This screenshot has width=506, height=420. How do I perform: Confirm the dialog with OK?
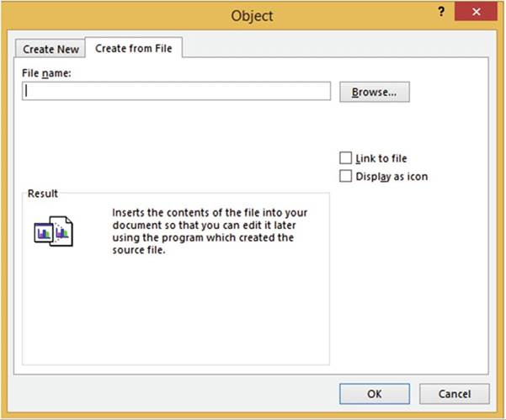click(x=375, y=393)
